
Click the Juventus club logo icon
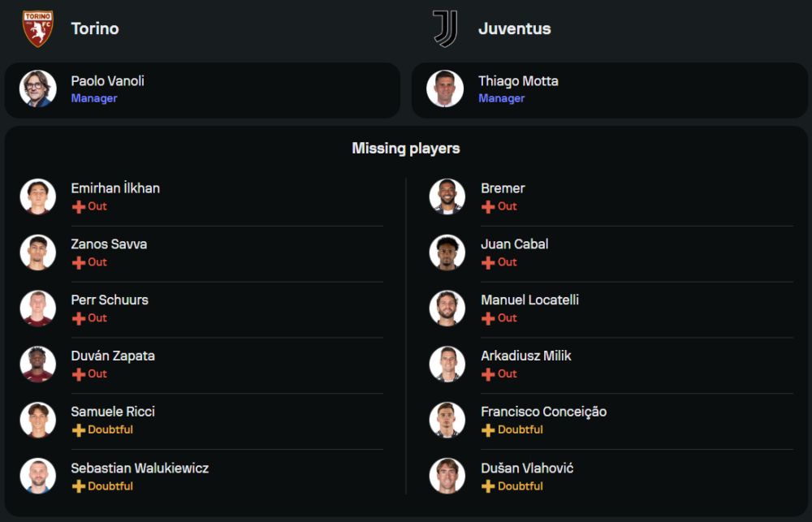[445, 28]
